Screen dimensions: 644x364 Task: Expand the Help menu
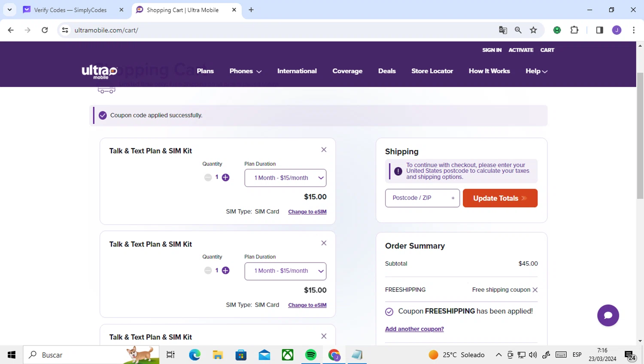coord(536,71)
